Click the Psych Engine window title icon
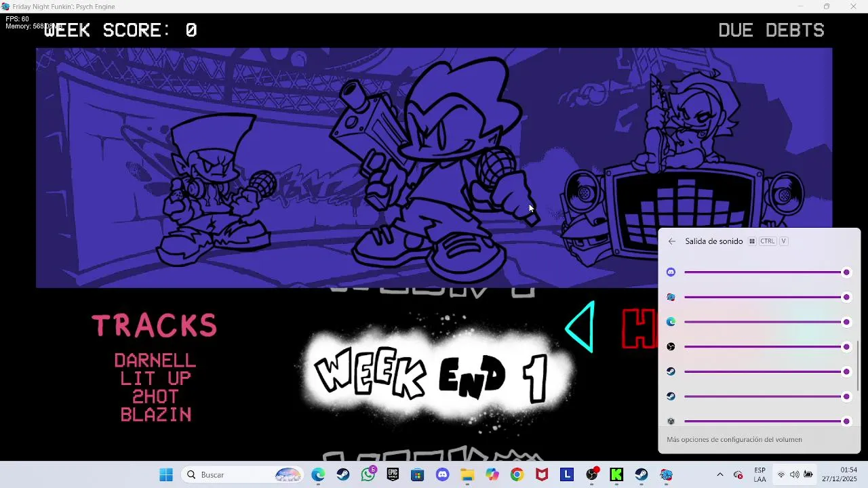This screenshot has height=488, width=868. 5,7
